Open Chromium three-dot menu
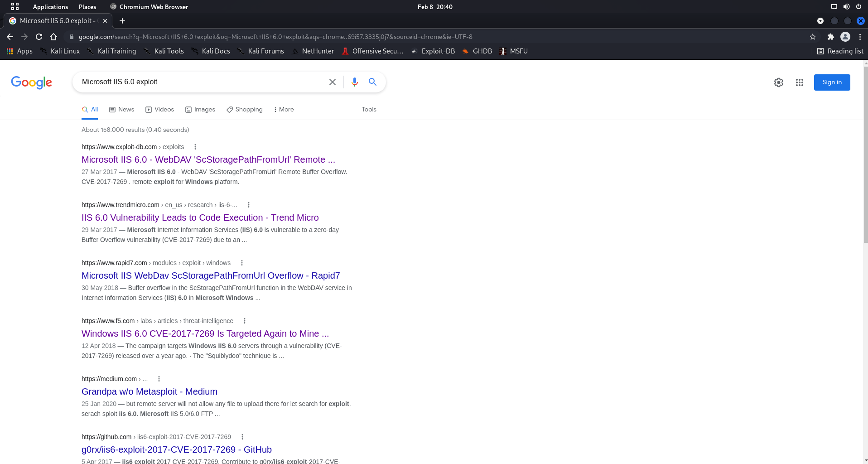This screenshot has height=464, width=868. tap(860, 37)
